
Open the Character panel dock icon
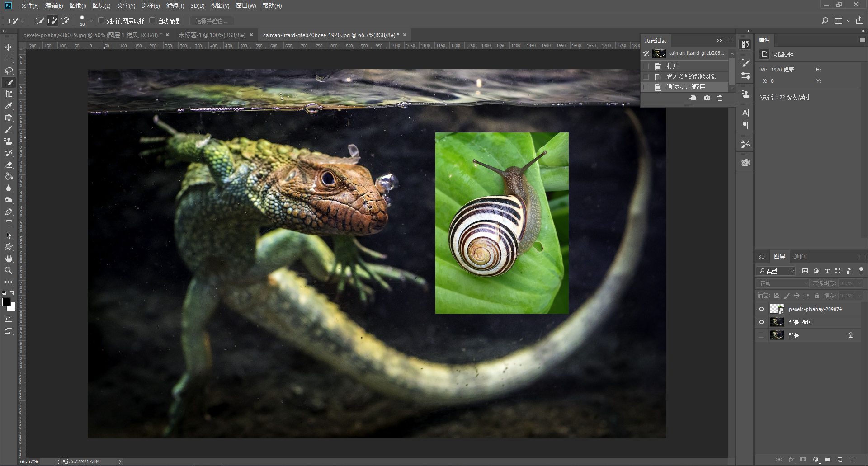tap(745, 113)
